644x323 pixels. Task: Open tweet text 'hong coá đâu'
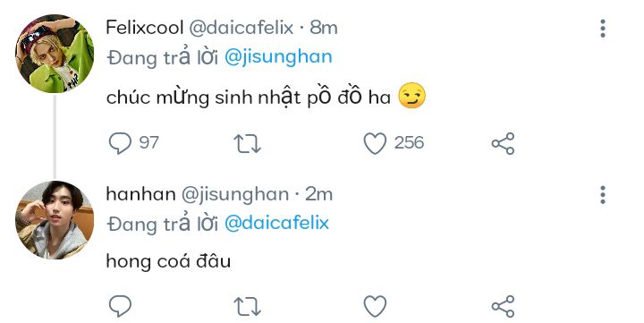pyautogui.click(x=168, y=262)
